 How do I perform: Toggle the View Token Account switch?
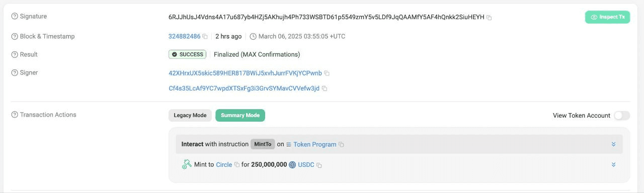(x=621, y=116)
